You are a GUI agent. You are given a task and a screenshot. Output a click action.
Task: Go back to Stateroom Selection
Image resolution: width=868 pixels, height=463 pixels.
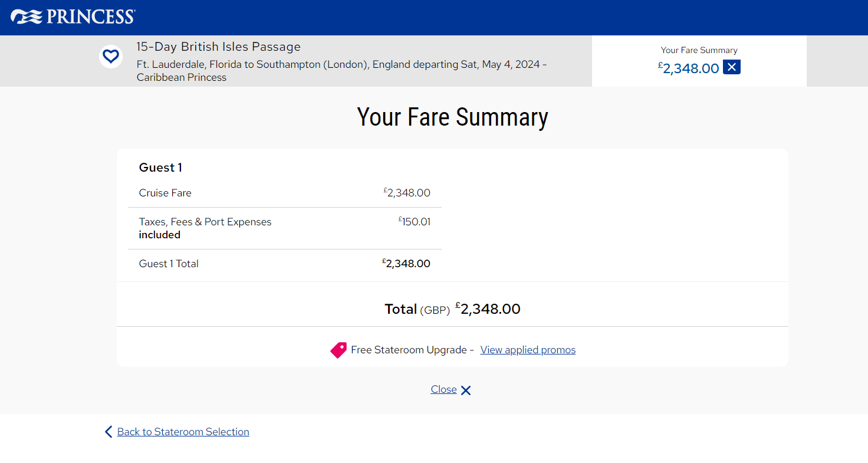tap(183, 432)
